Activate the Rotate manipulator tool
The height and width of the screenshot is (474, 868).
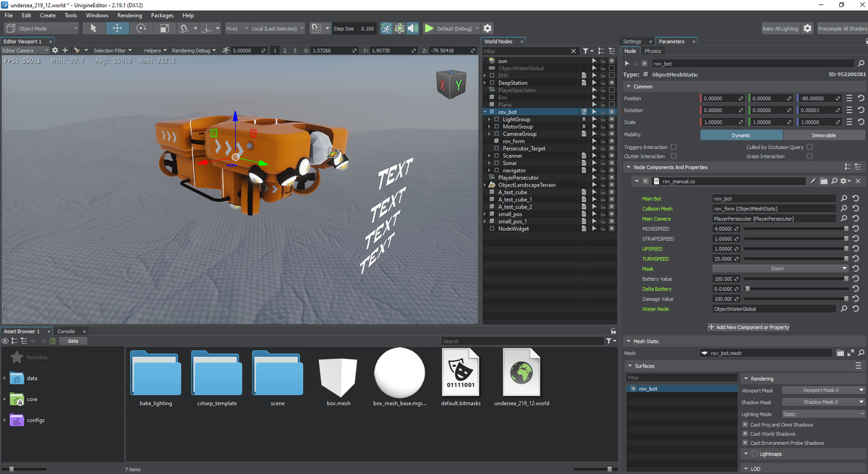coord(141,28)
